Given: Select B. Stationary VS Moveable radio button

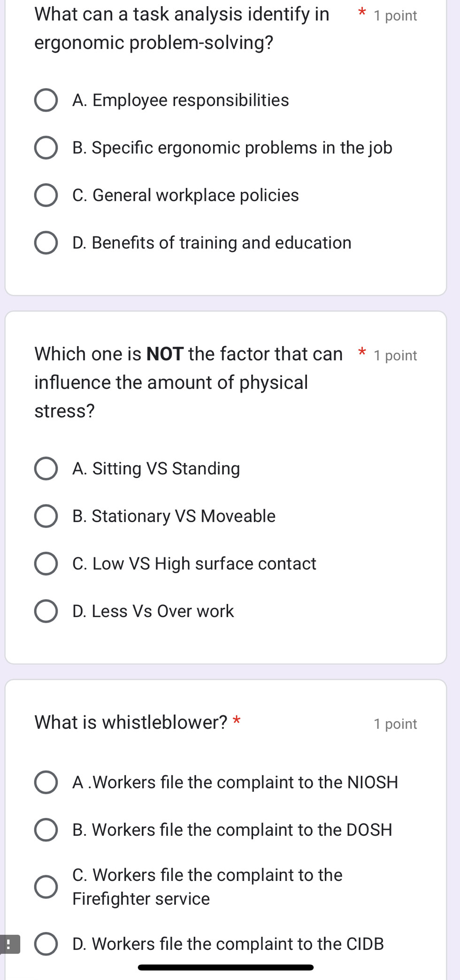Looking at the screenshot, I should click(x=46, y=516).
